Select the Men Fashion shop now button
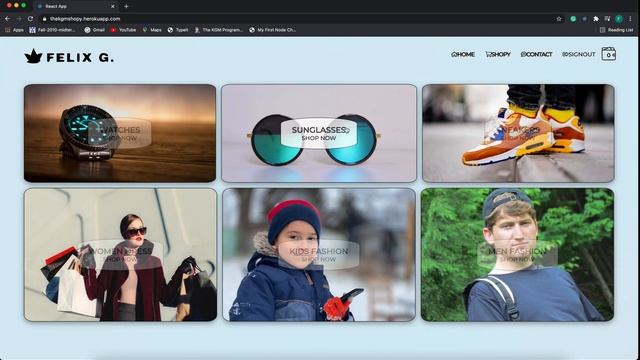The width and height of the screenshot is (640, 360). pyautogui.click(x=517, y=255)
